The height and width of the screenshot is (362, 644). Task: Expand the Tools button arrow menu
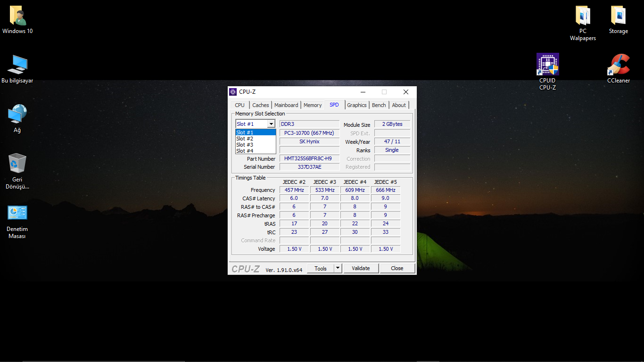[x=338, y=268]
